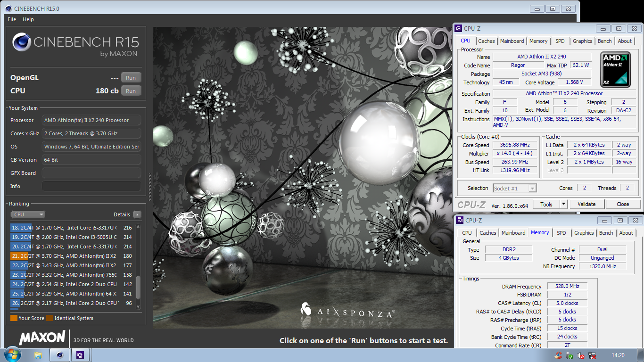Select ranking row 18 Intel Core i5-3317U
Image resolution: width=644 pixels, height=362 pixels.
(x=72, y=228)
